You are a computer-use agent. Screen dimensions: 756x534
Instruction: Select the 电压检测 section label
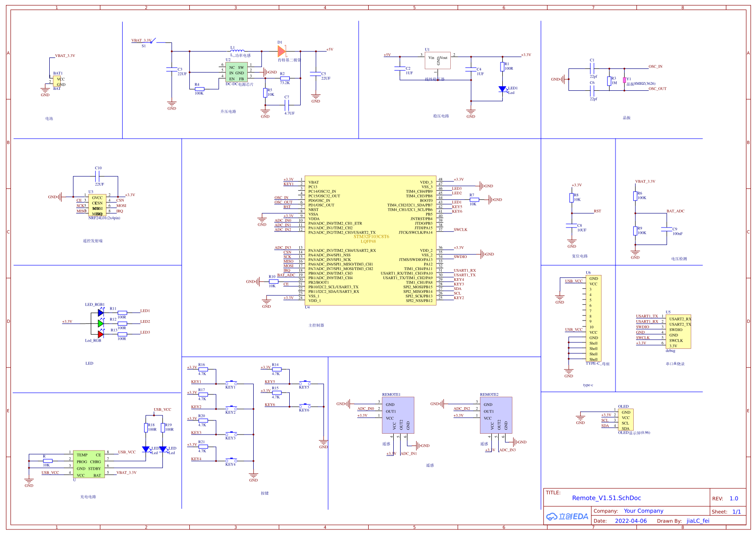click(x=679, y=259)
